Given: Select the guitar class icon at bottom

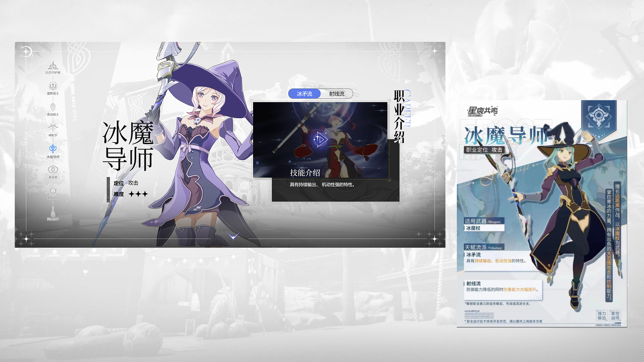Looking at the screenshot, I should tap(53, 212).
